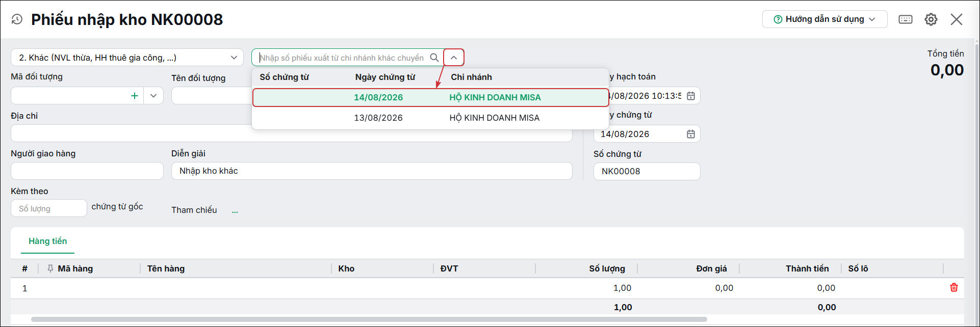The width and height of the screenshot is (980, 327).
Task: Click Chi nhánh column header in dropdown
Action: (x=471, y=77)
